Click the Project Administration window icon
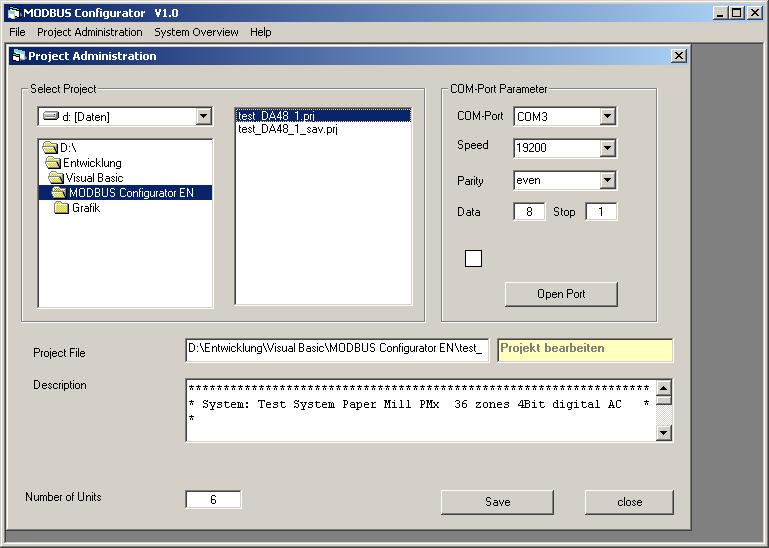 [18, 56]
